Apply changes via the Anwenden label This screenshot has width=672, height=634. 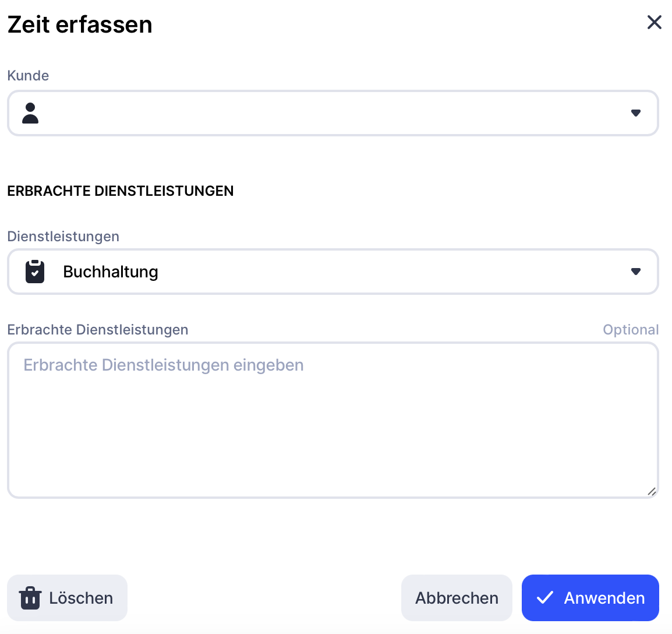coord(604,598)
